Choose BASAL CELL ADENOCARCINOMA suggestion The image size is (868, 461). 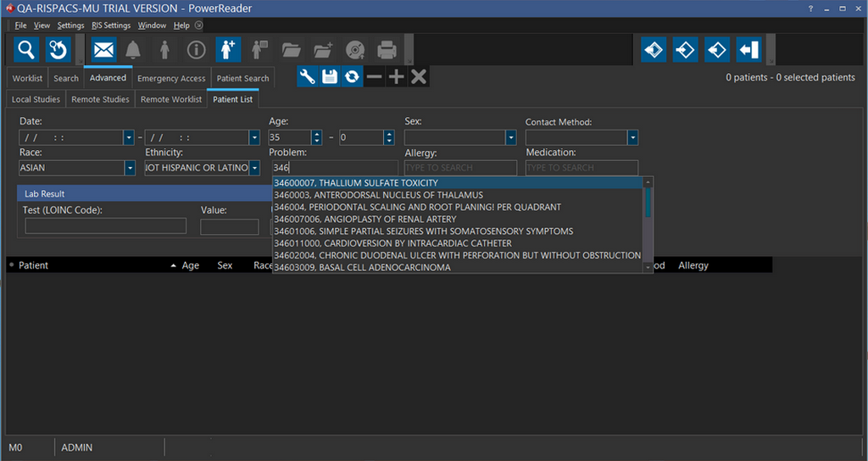click(362, 267)
